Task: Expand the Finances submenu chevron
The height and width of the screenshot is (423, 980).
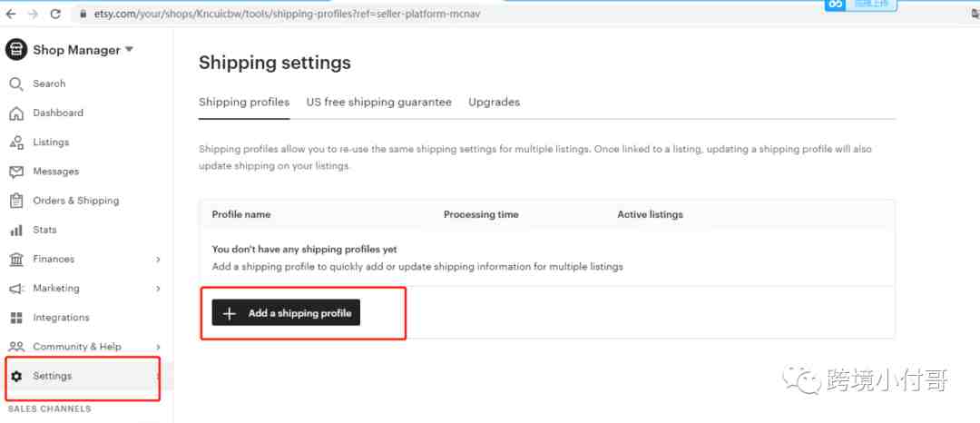Action: click(158, 260)
